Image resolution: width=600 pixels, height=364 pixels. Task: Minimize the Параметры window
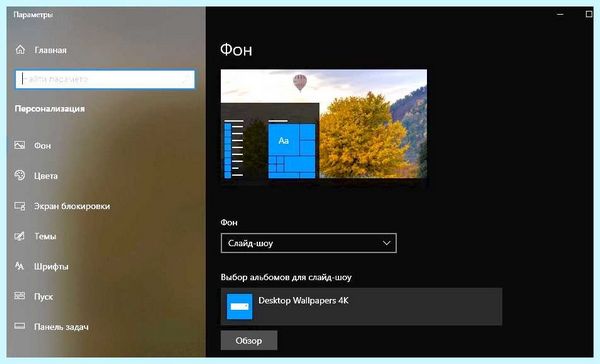coord(560,14)
